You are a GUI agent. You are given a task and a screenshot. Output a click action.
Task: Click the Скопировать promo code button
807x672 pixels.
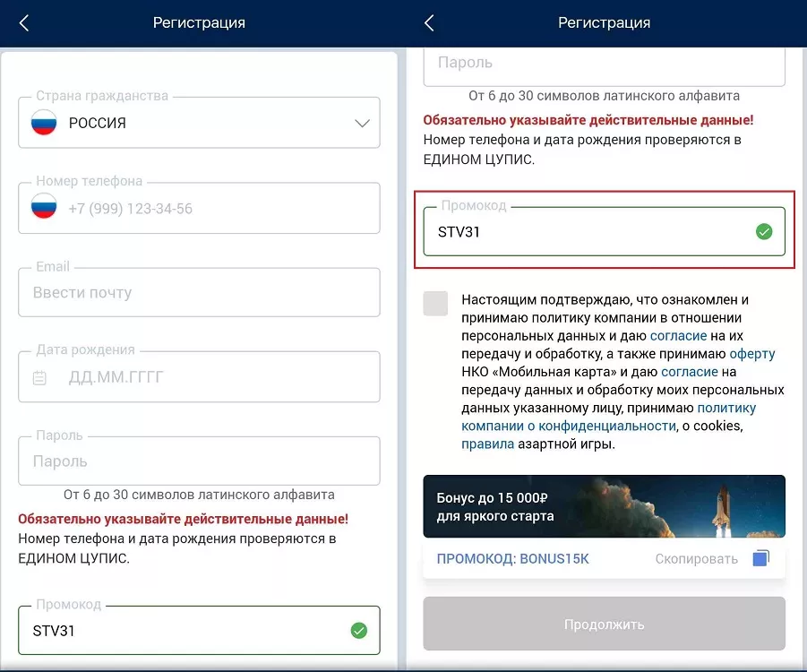[x=696, y=559]
